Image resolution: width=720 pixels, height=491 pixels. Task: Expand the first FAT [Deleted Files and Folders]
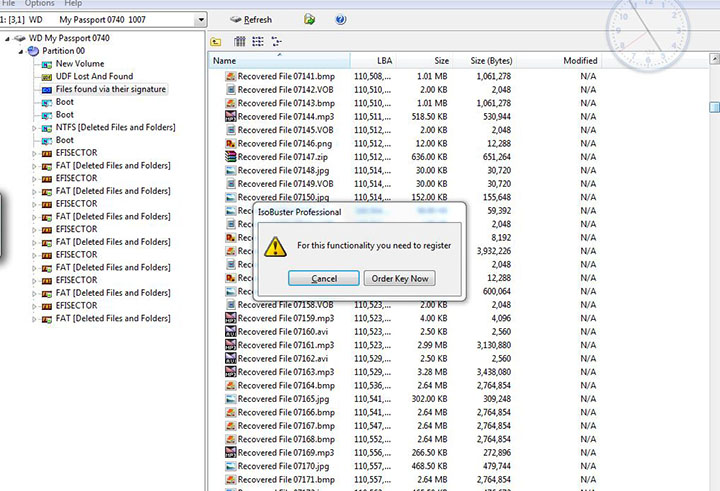click(34, 166)
